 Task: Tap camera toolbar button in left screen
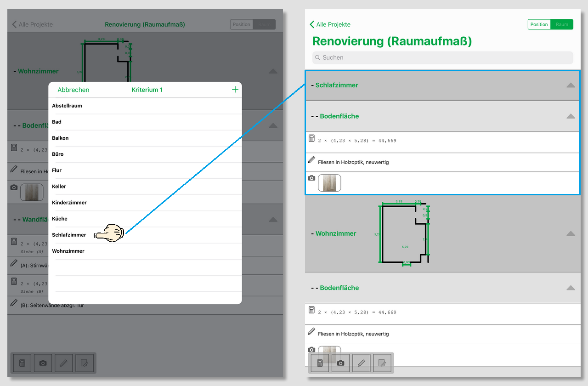click(43, 363)
